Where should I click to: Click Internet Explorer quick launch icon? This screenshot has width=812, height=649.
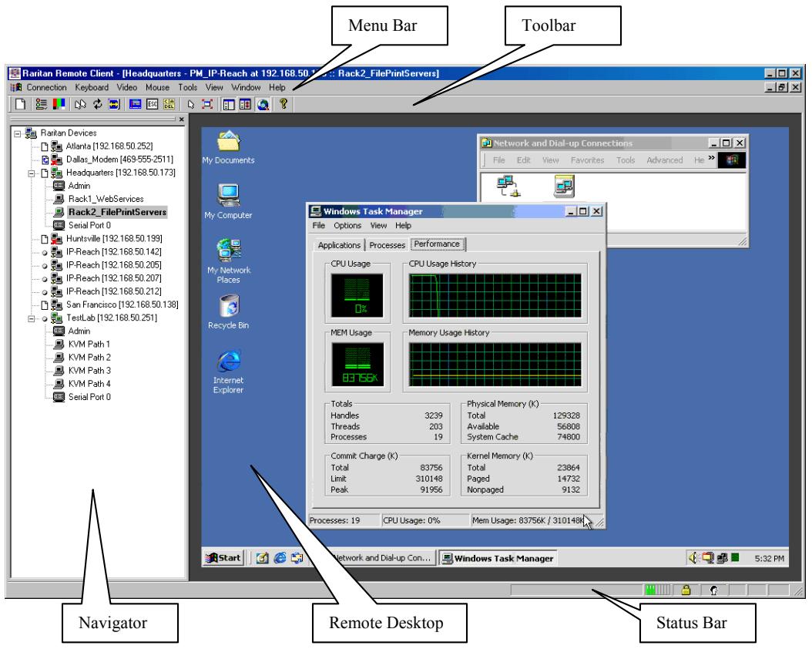[x=280, y=558]
